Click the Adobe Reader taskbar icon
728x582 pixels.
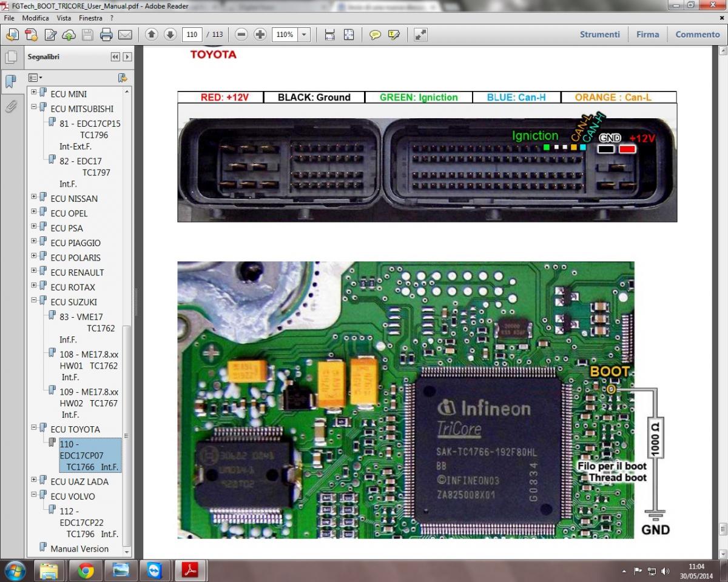[191, 570]
